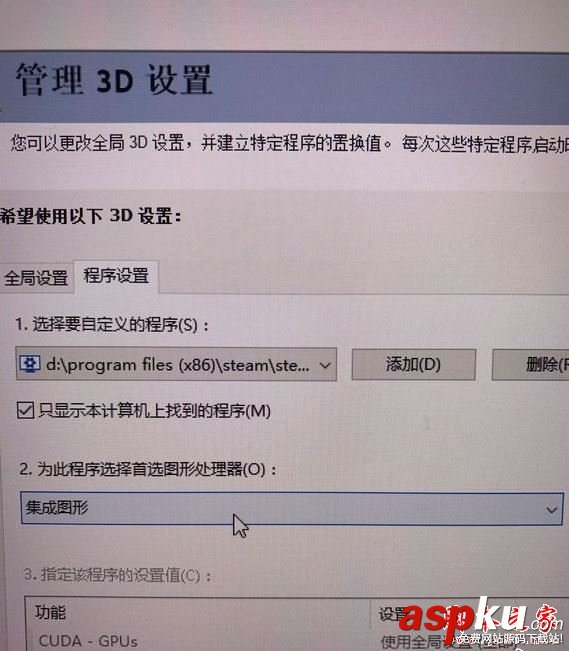This screenshot has width=569, height=651.
Task: Expand the 集成图形 preferred graphics processor dropdown
Action: point(292,509)
